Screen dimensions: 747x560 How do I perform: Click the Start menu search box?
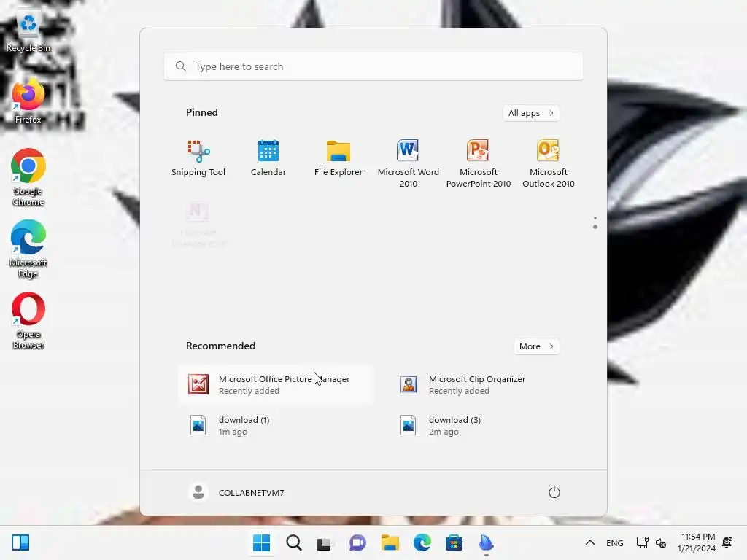pos(373,66)
